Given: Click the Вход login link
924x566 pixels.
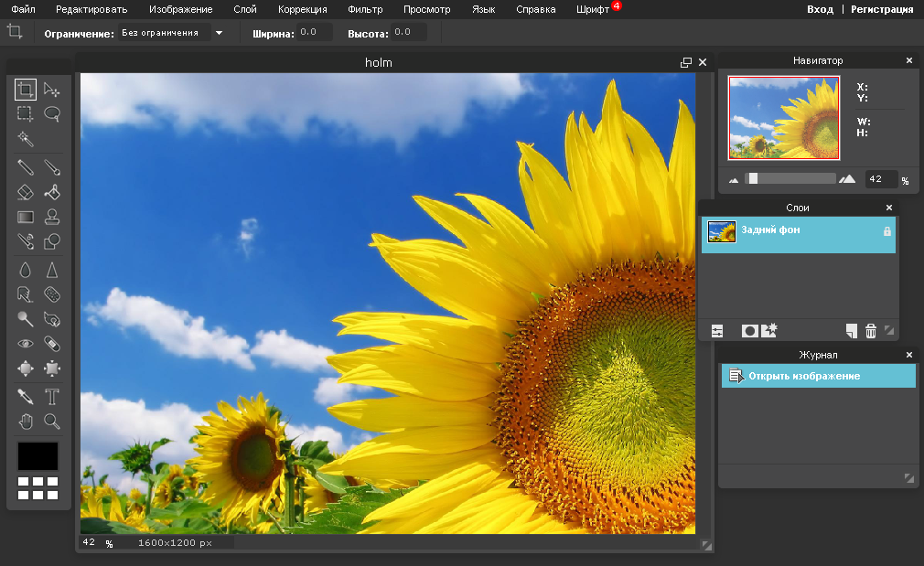Looking at the screenshot, I should (x=820, y=9).
